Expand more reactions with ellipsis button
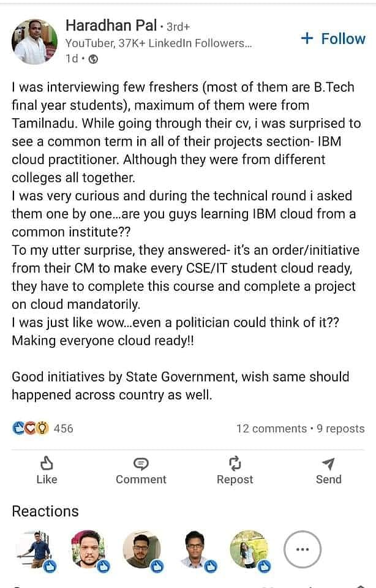376x588 pixels. tap(302, 549)
